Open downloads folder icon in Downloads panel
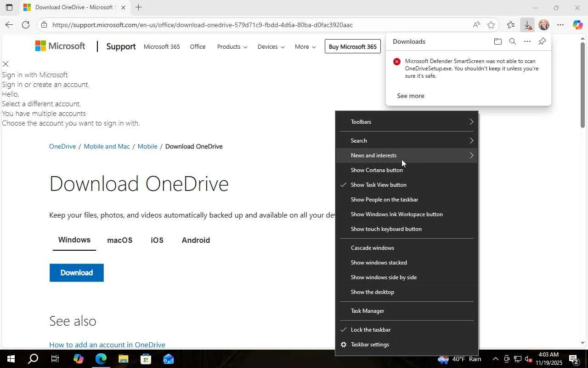The image size is (588, 368). pos(498,41)
